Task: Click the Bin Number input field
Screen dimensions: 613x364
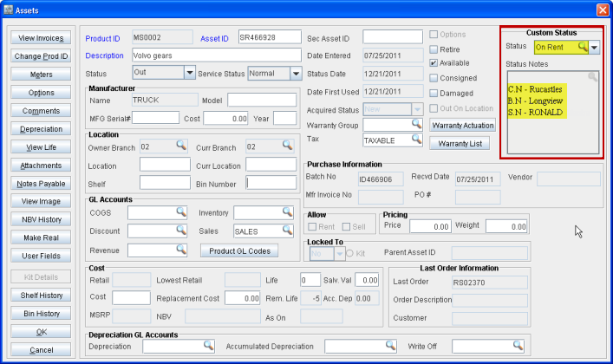Action: (271, 183)
